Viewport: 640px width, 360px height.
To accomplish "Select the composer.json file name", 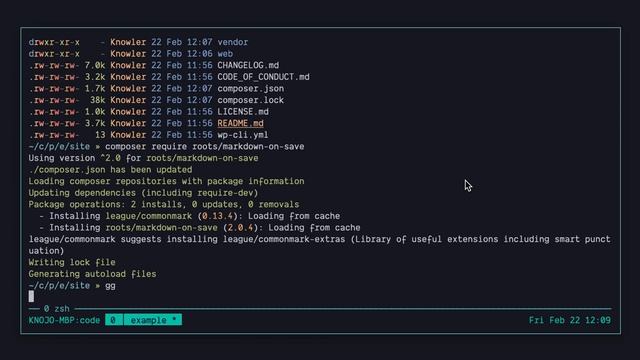I will [250, 89].
